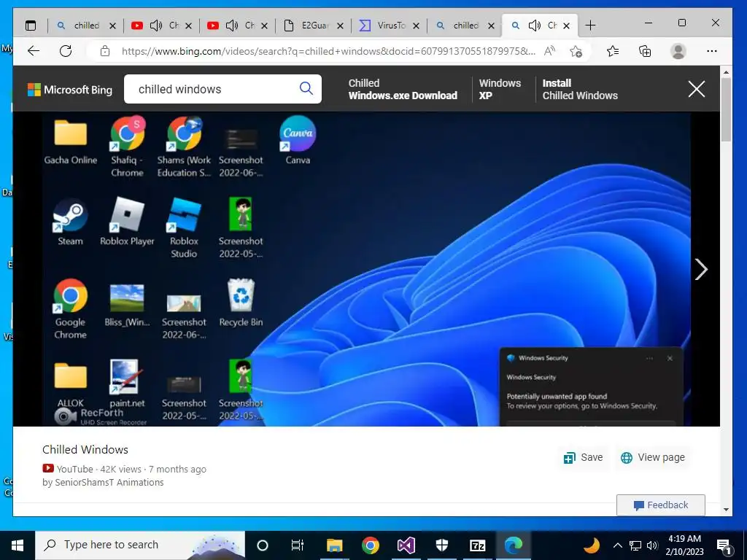
Task: Mute the second YouTube tab audio
Action: pos(231,26)
